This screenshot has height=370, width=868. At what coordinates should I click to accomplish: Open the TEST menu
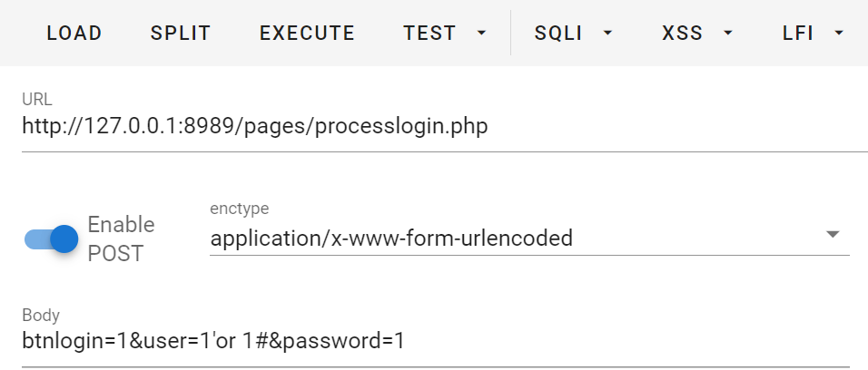430,34
